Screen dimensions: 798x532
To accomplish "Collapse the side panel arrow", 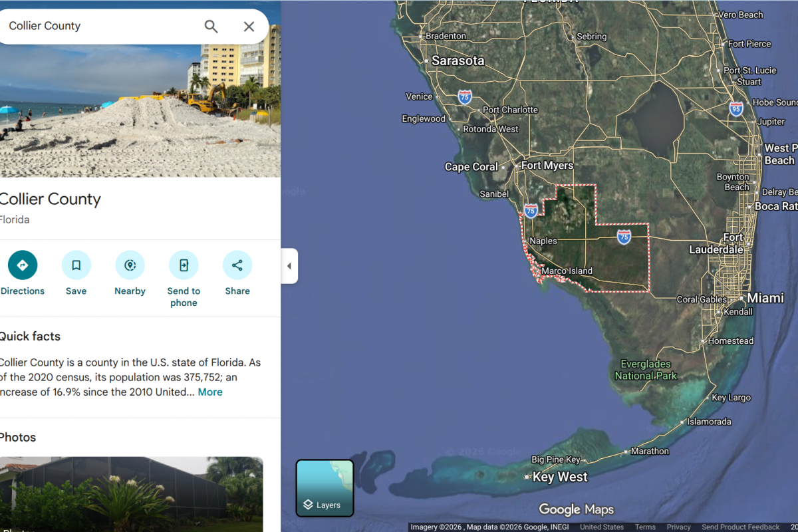I will (289, 266).
